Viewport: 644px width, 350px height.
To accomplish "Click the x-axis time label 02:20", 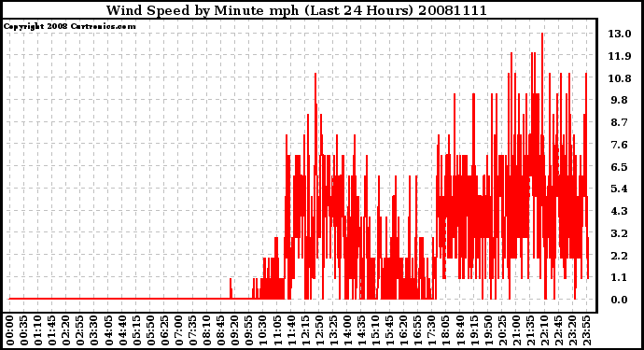I will click(66, 330).
